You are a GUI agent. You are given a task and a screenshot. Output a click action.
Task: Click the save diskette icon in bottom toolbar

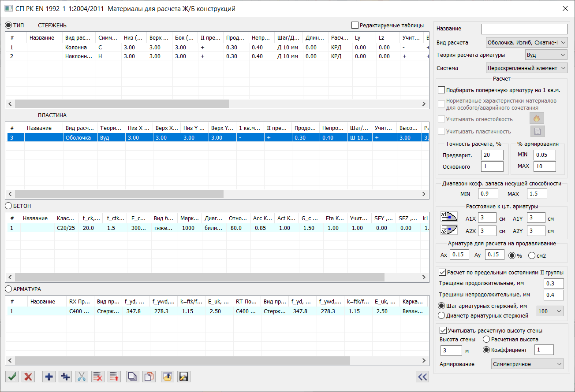tap(183, 377)
